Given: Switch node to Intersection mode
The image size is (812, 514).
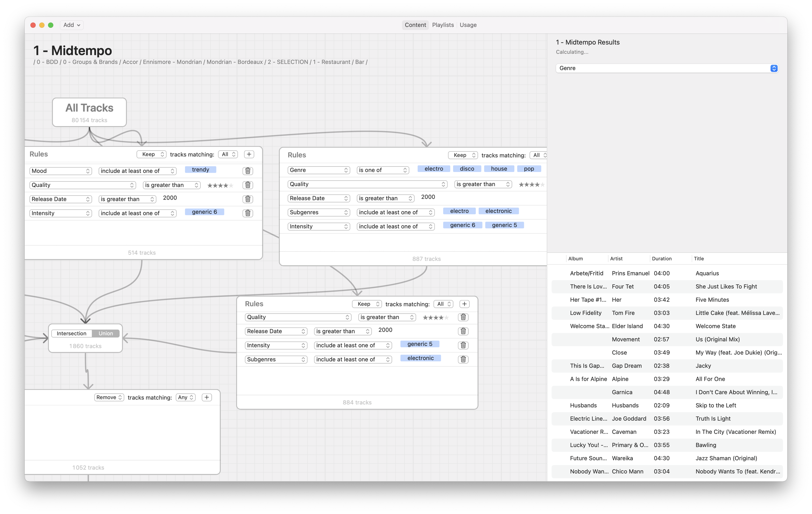Looking at the screenshot, I should coord(72,333).
